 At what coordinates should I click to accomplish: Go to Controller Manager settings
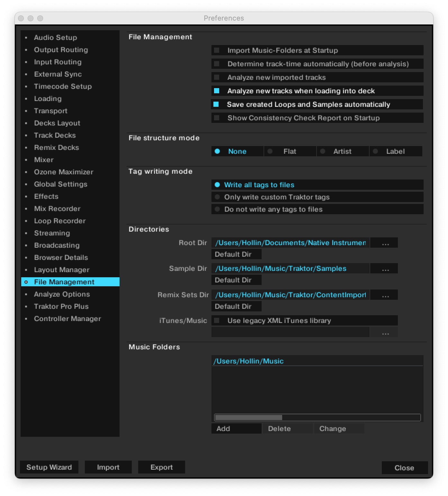click(67, 319)
